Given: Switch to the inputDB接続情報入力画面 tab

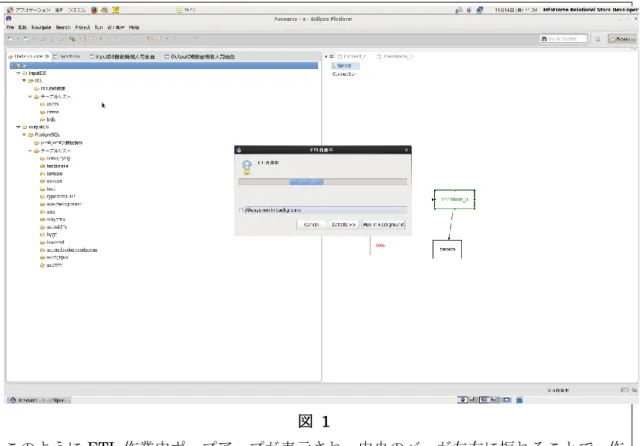Looking at the screenshot, I should pos(122,57).
